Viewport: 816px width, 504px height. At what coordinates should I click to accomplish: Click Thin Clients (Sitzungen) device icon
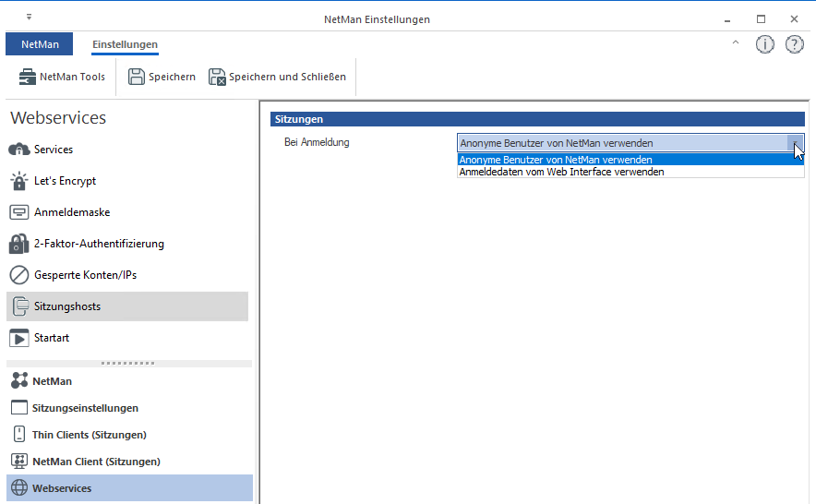coord(19,434)
